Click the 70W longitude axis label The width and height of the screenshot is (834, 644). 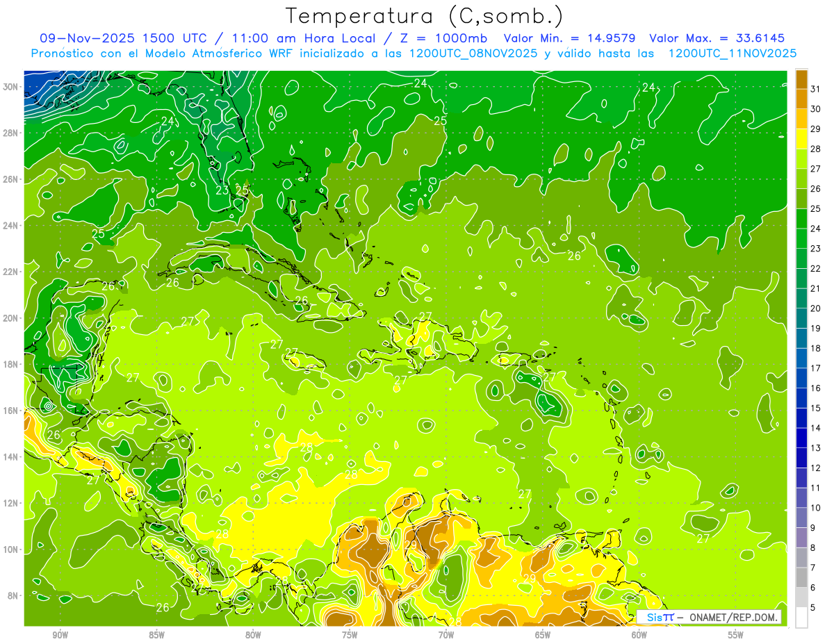coord(446,635)
